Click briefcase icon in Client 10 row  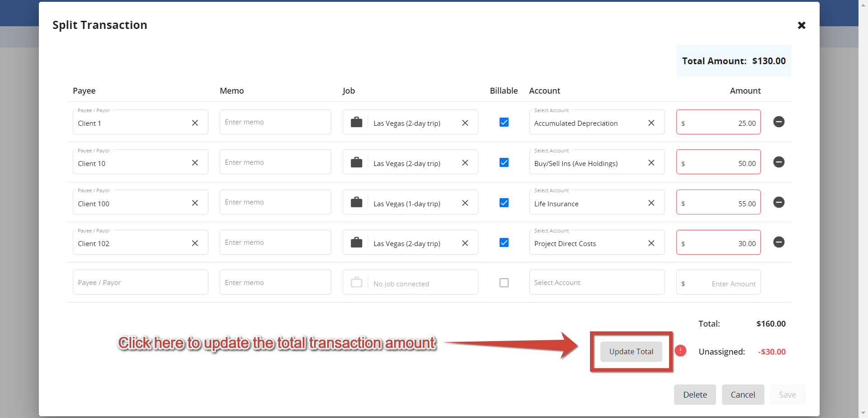pyautogui.click(x=357, y=162)
